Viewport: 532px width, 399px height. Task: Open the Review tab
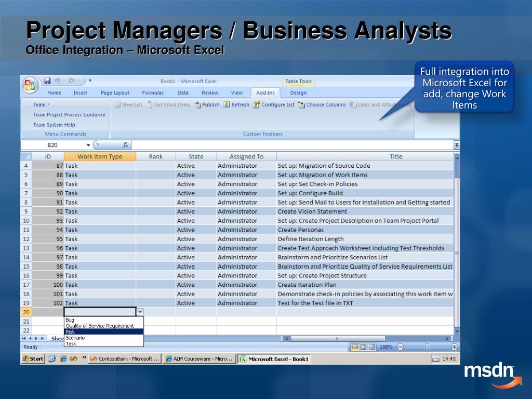click(210, 92)
